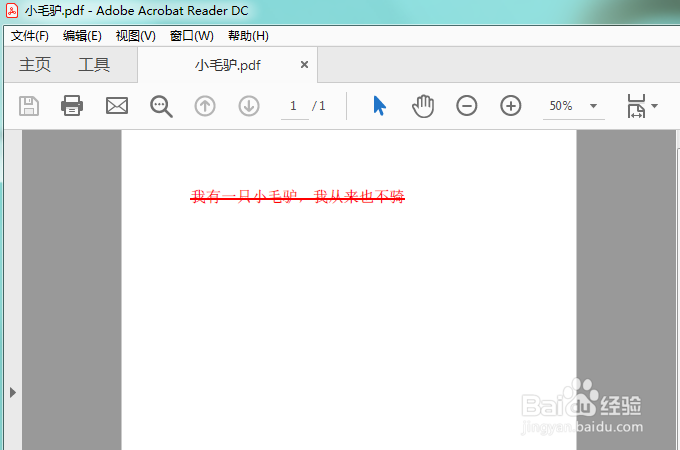Send file by email envelope icon

[117, 106]
